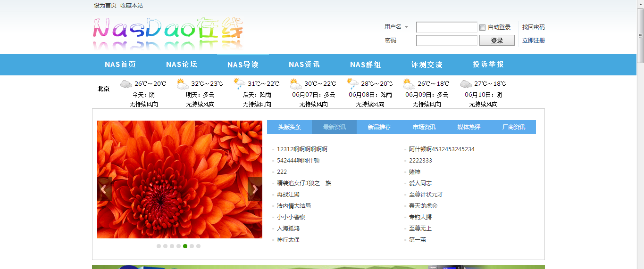Click the 找回密码 link

tap(534, 27)
